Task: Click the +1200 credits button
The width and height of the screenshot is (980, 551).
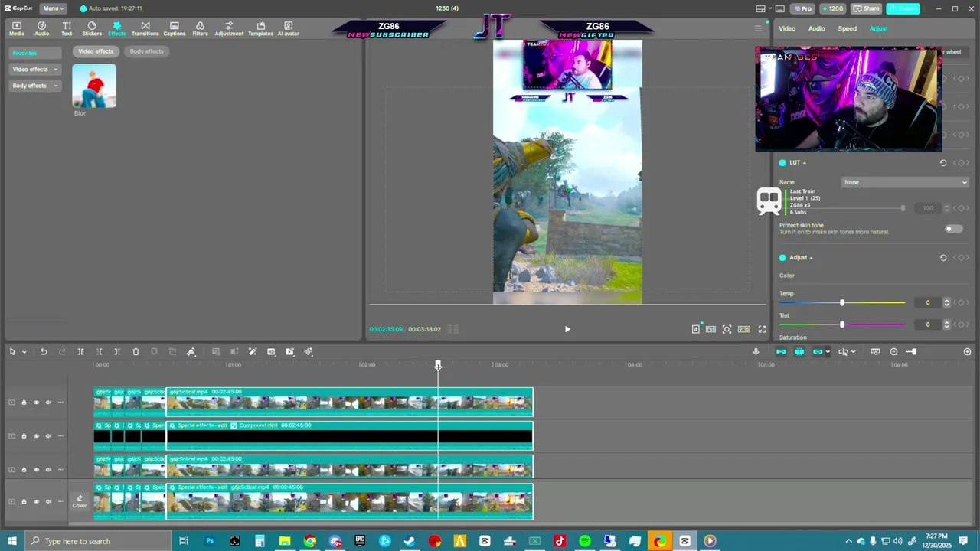Action: (x=832, y=8)
